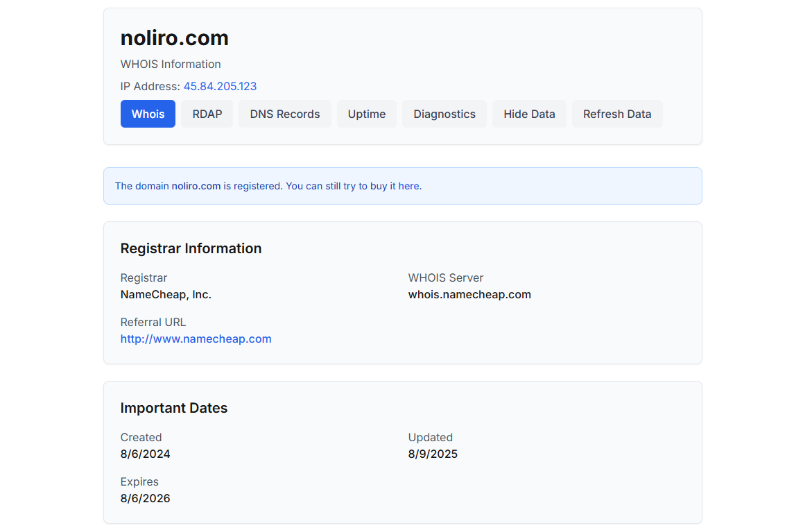Viewport: 812px width, 530px height.
Task: Click noliro.com in the registered notice
Action: pyautogui.click(x=196, y=186)
